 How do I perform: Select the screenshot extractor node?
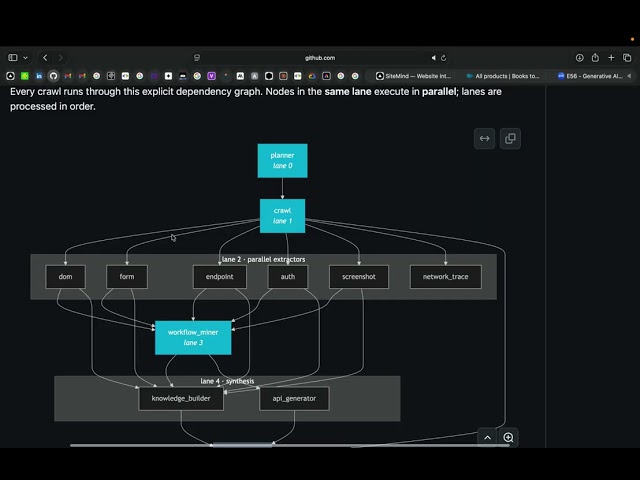[x=359, y=277]
